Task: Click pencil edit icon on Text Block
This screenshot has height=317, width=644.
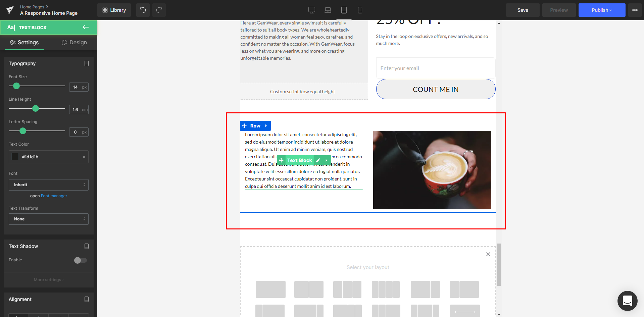Action: coord(318,160)
